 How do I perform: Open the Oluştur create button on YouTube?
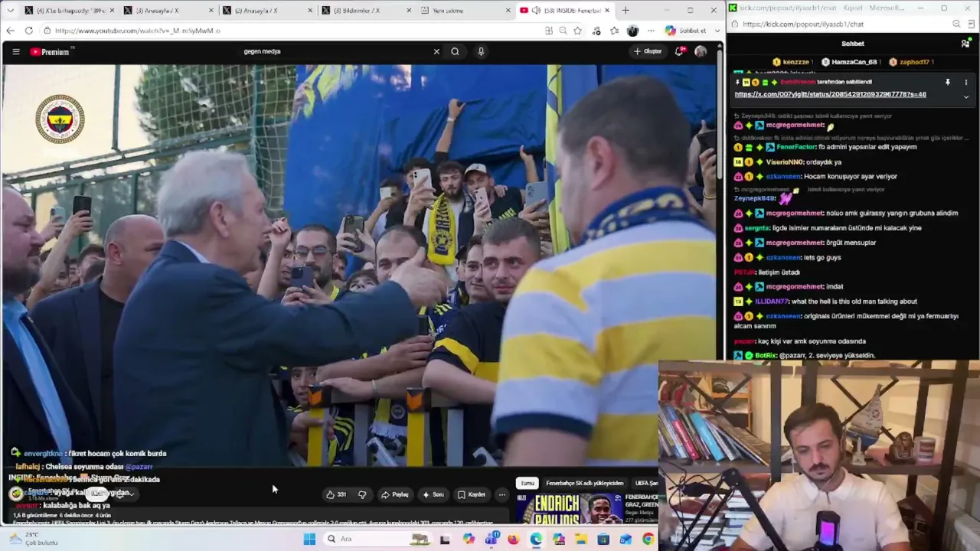(648, 51)
